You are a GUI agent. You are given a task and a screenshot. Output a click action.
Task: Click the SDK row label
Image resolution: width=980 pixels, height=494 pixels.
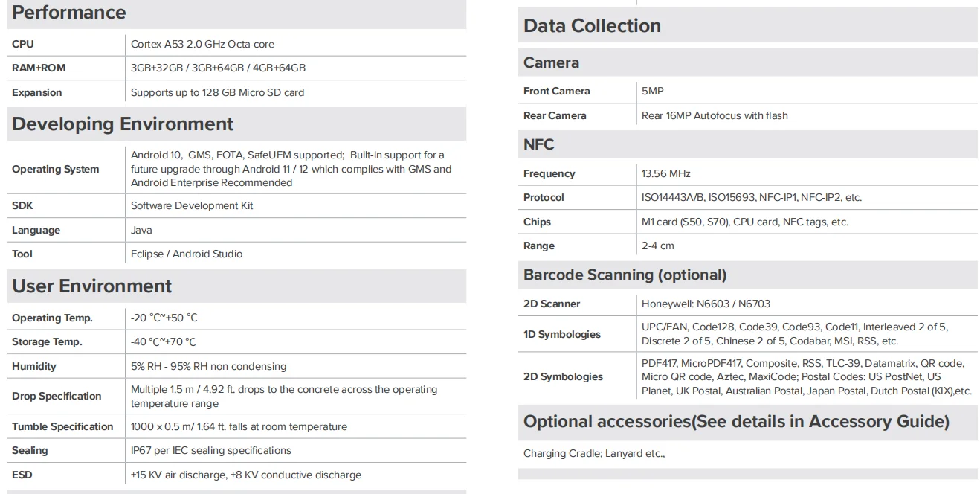click(20, 205)
